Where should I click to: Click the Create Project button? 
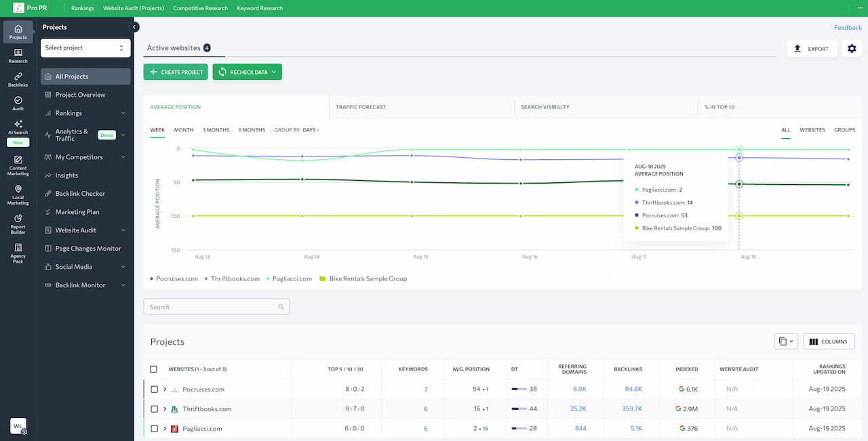coord(176,72)
